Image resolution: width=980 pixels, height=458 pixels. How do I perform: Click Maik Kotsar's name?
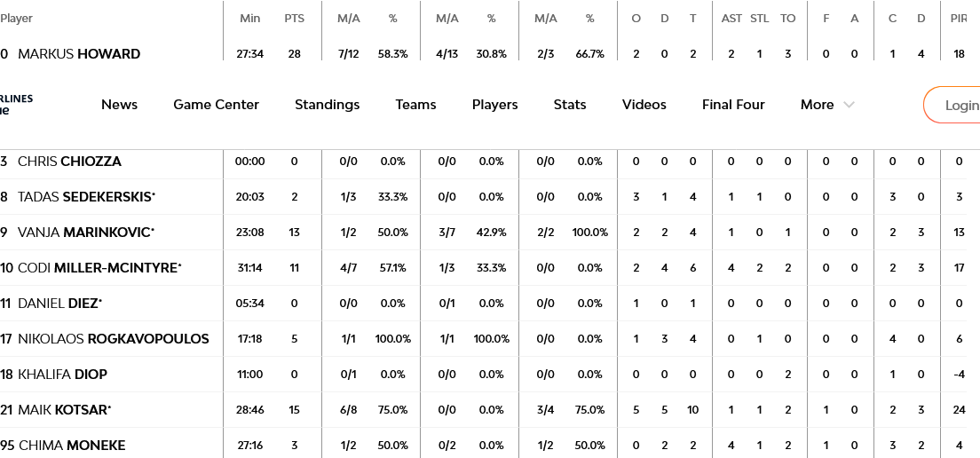pyautogui.click(x=63, y=410)
